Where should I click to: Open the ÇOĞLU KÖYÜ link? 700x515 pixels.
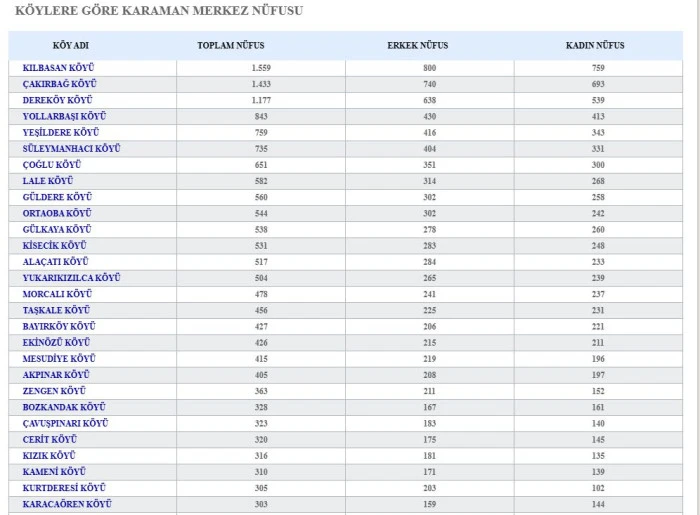coord(52,164)
